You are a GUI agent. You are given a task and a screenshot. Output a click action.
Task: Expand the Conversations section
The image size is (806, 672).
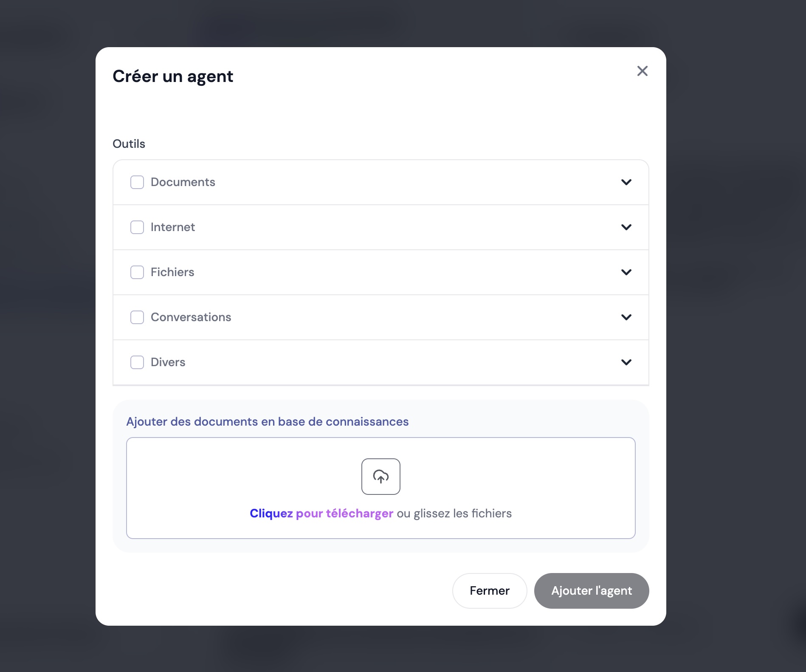[x=626, y=317]
